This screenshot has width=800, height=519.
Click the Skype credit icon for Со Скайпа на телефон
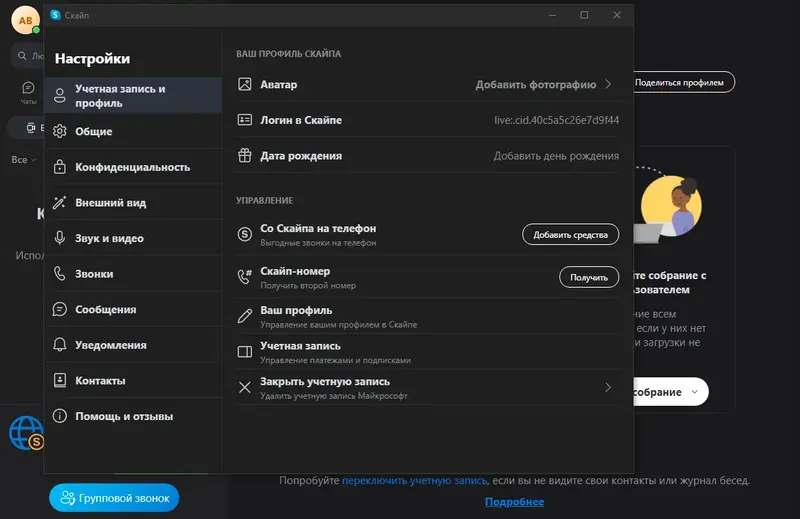point(245,234)
